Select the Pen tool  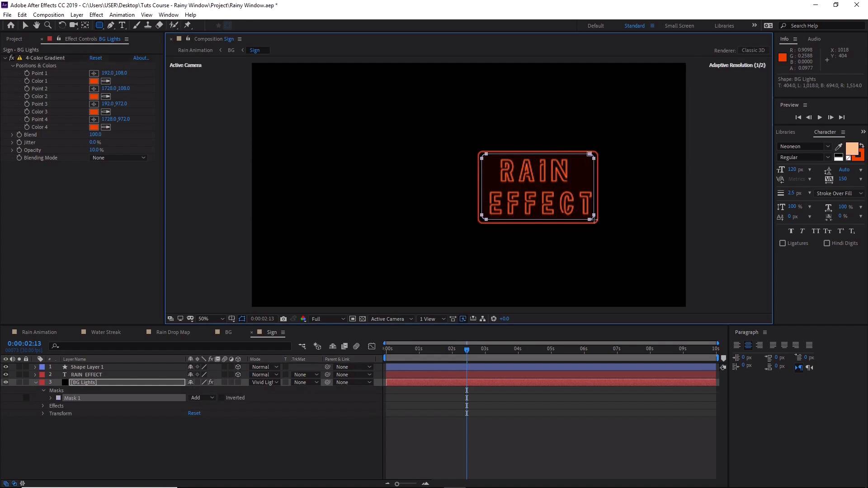click(x=111, y=25)
